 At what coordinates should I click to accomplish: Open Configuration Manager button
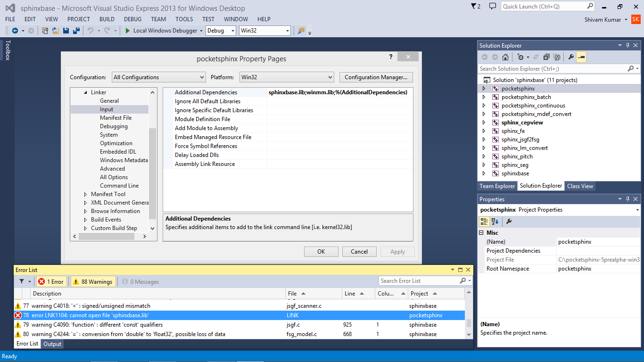[376, 77]
